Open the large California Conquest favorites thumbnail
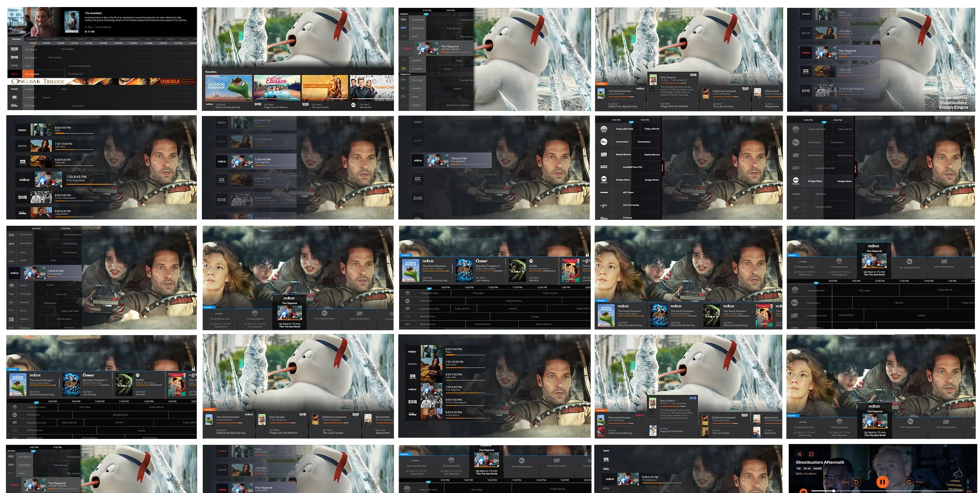The height and width of the screenshot is (493, 980). (325, 88)
